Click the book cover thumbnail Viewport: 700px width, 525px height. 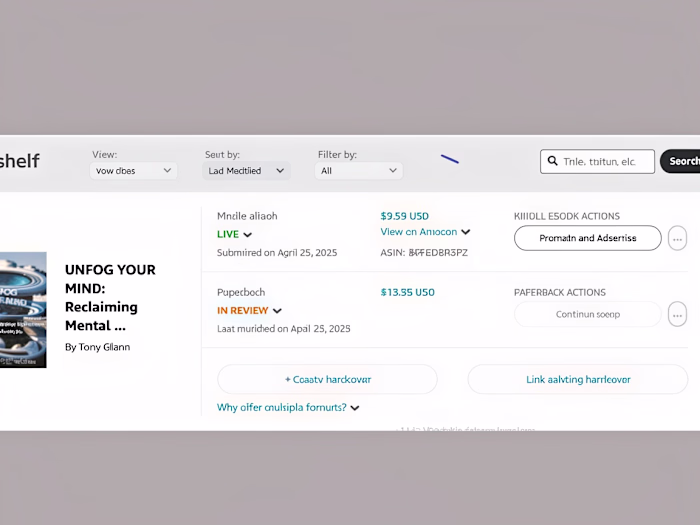pyautogui.click(x=23, y=310)
